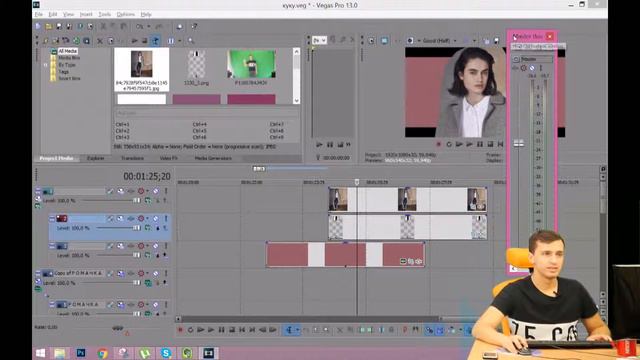Screen dimensions: 640x360
Task: Close the Master Bus window
Action: point(550,37)
